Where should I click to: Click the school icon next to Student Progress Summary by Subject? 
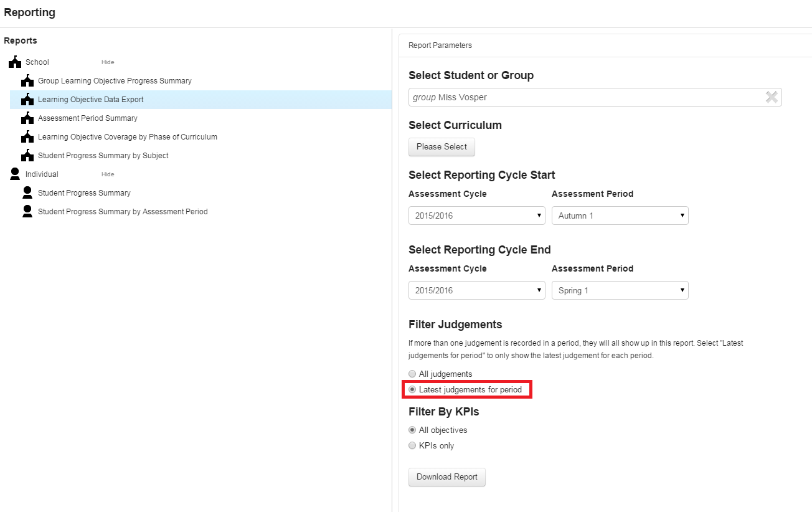click(x=27, y=156)
